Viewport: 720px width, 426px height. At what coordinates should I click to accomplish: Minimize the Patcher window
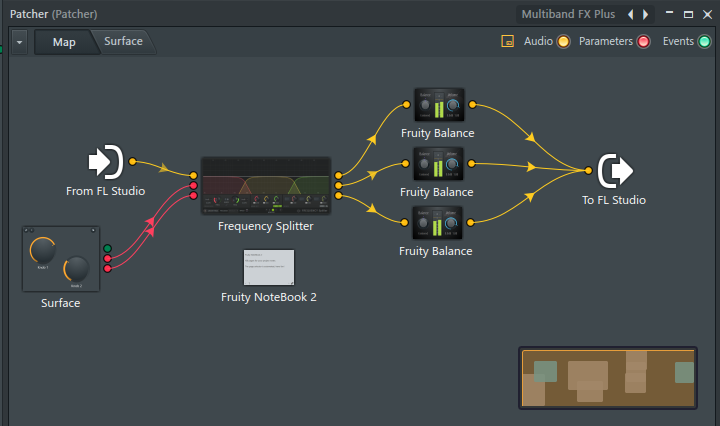coord(669,14)
